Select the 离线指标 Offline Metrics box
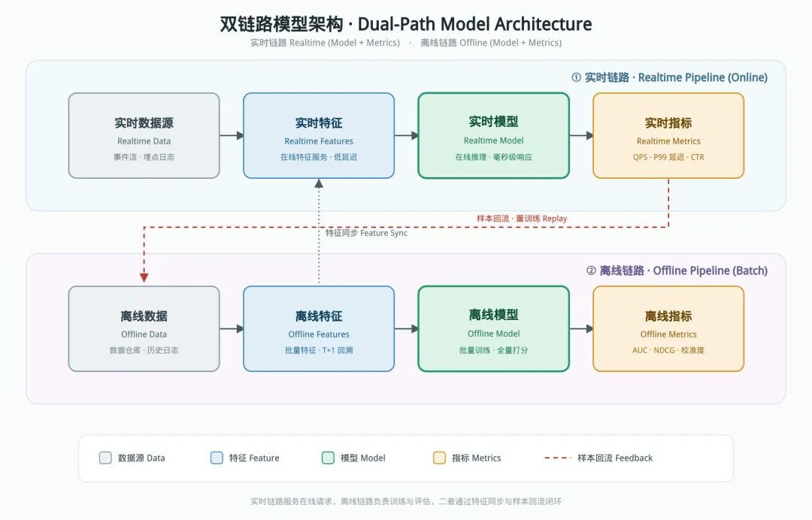 coord(668,328)
